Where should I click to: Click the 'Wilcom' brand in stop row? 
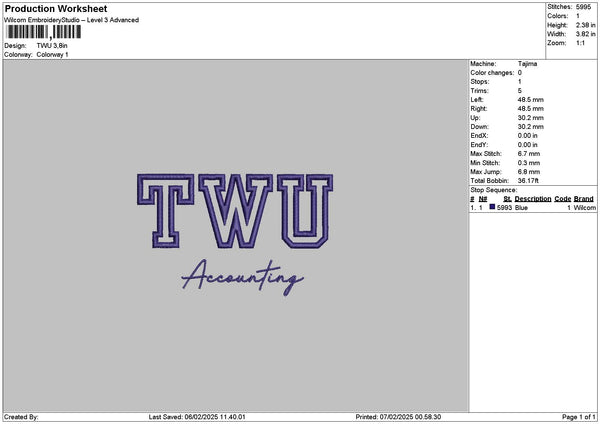point(585,208)
